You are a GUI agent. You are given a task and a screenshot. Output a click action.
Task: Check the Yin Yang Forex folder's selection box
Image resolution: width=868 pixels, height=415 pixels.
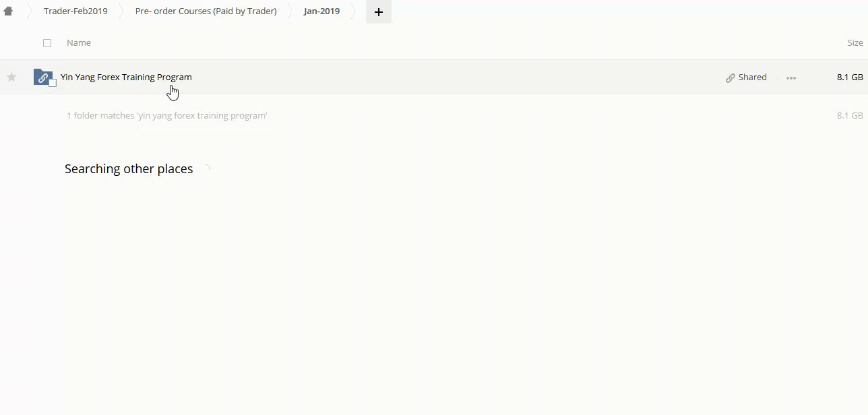pyautogui.click(x=53, y=83)
